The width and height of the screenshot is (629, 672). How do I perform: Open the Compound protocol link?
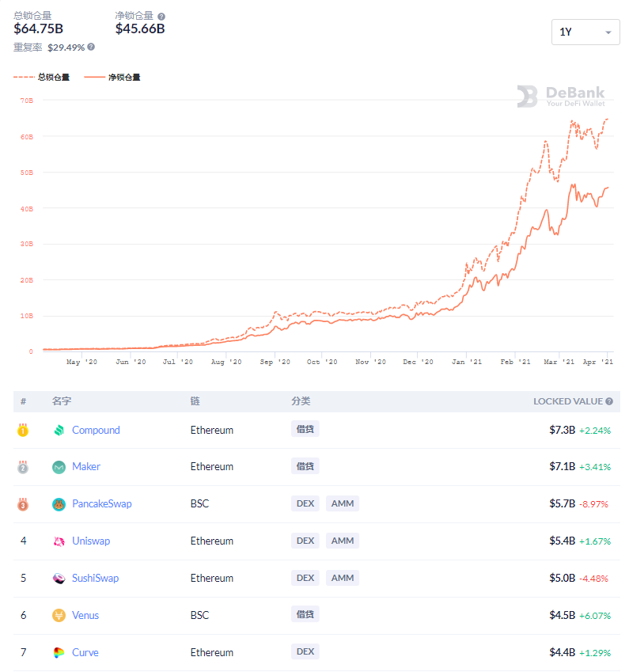pos(96,430)
